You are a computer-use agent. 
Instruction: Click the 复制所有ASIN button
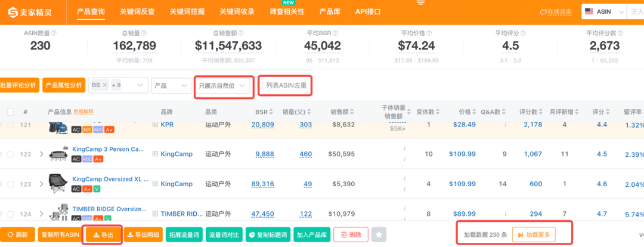[x=60, y=234]
